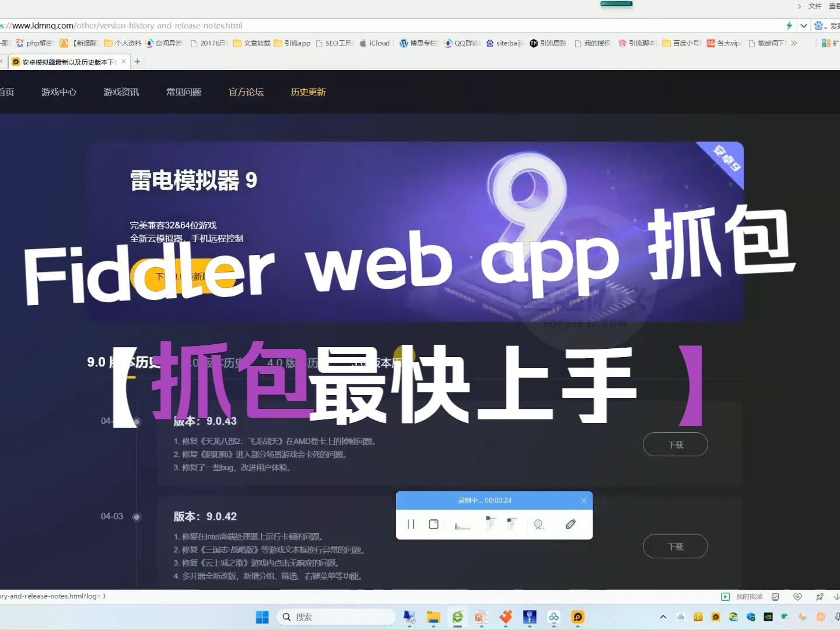The height and width of the screenshot is (630, 840).
Task: Click the pin/rocket accelerator icon in the status bar
Action: (x=820, y=597)
